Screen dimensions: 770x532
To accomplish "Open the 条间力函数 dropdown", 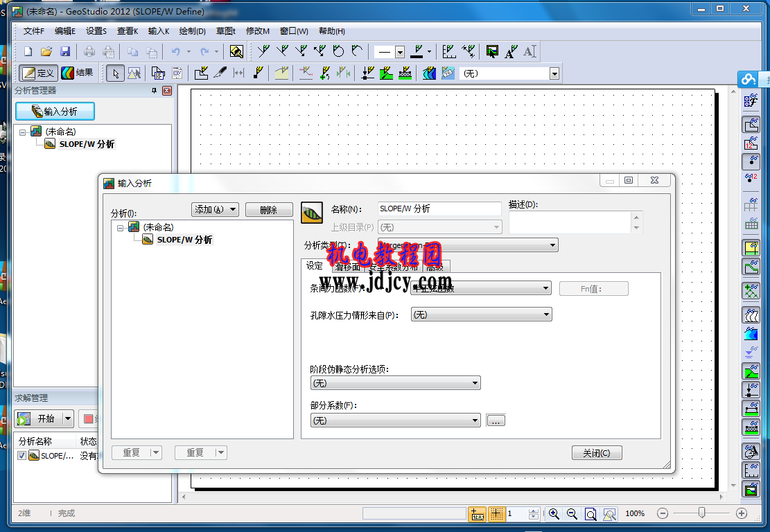I will click(x=481, y=288).
